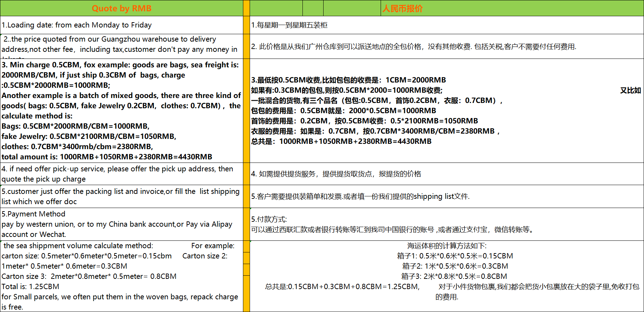The width and height of the screenshot is (644, 312).
Task: Click the bold Chinese '最低按0.5CBM收费' cell
Action: pos(447,111)
